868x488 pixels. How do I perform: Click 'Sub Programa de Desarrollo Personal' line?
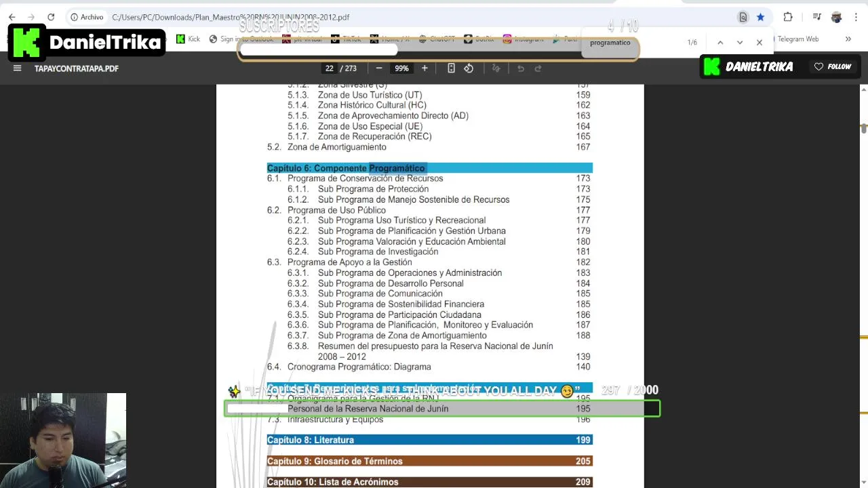pyautogui.click(x=391, y=283)
